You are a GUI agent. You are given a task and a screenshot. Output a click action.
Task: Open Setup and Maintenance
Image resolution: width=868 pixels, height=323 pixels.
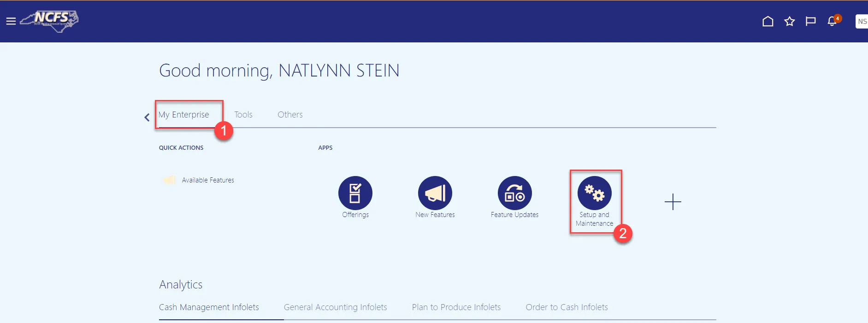594,193
